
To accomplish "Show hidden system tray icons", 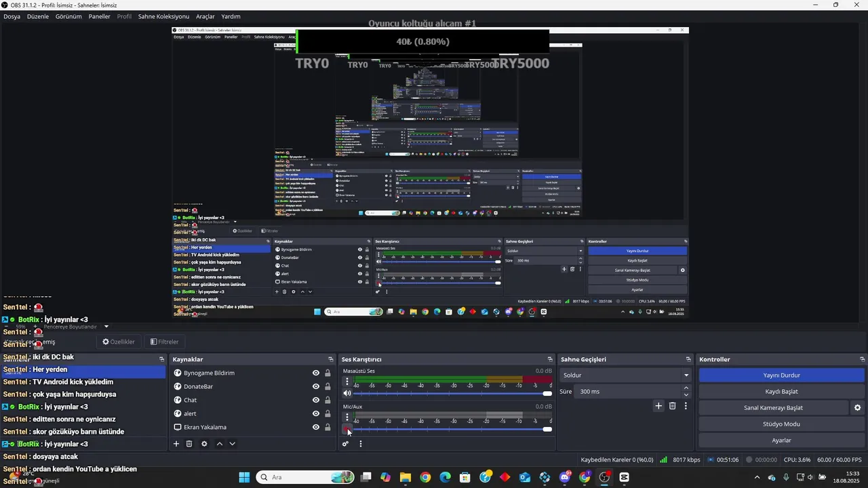I will coord(757,477).
